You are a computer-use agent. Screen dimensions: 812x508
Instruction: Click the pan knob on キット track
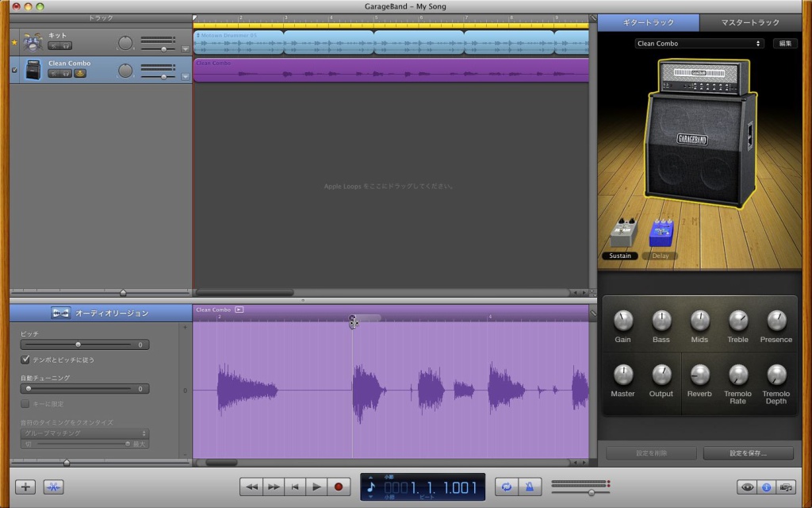124,43
